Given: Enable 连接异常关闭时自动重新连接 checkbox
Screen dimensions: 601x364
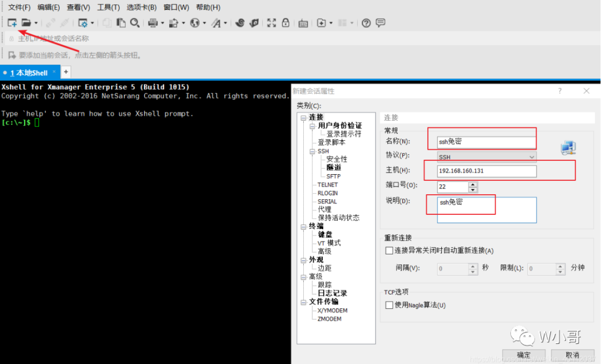Looking at the screenshot, I should pos(389,250).
